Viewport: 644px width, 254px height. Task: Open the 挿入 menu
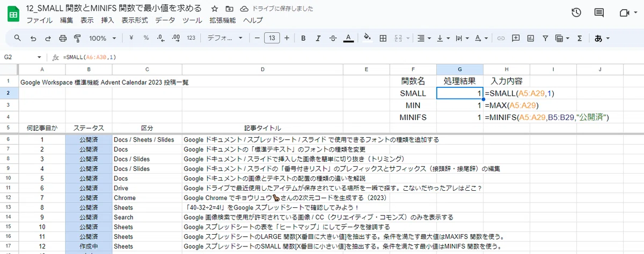[108, 20]
